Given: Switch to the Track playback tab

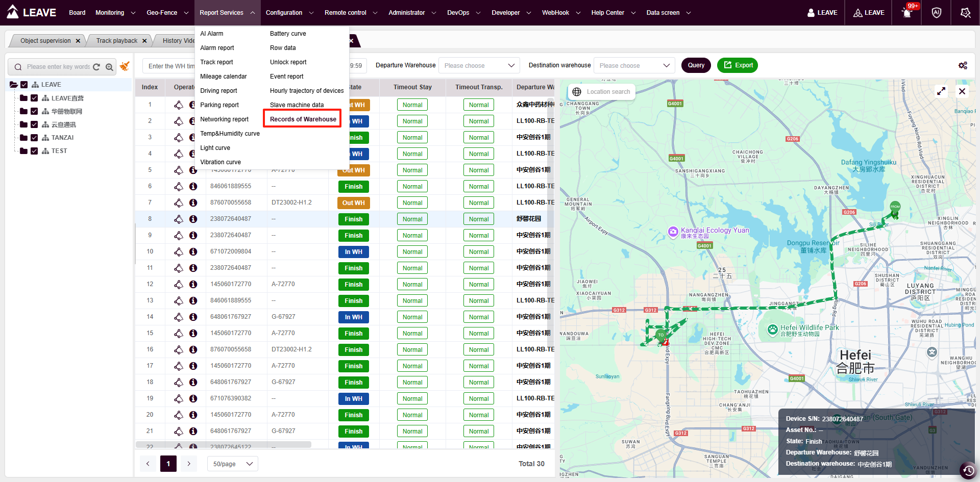Looking at the screenshot, I should coord(116,41).
